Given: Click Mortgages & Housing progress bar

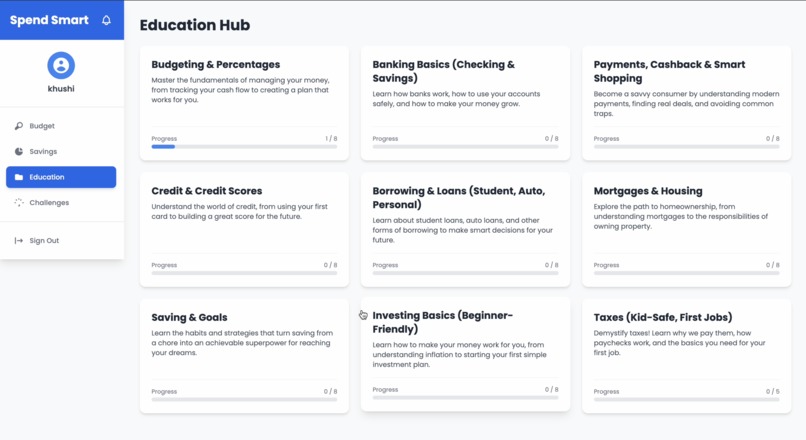Looking at the screenshot, I should point(686,273).
